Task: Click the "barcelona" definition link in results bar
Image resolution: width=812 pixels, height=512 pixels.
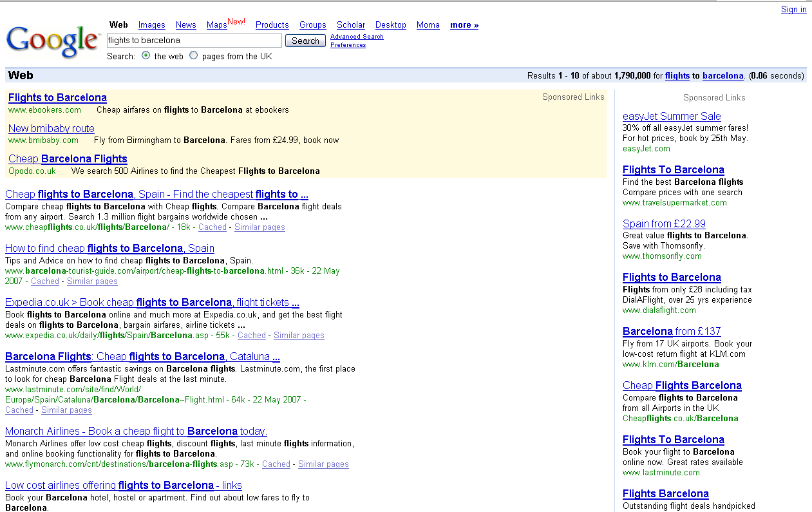Action: pyautogui.click(x=722, y=76)
